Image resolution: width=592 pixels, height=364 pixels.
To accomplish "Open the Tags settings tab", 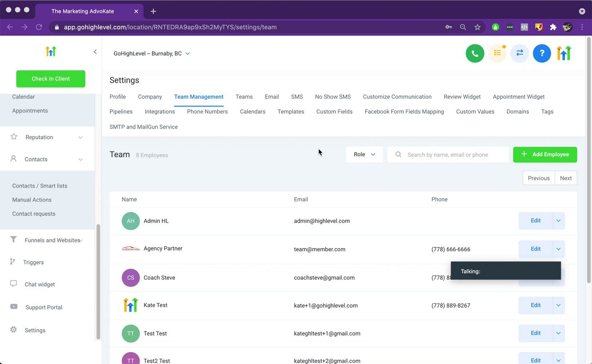I will 547,111.
